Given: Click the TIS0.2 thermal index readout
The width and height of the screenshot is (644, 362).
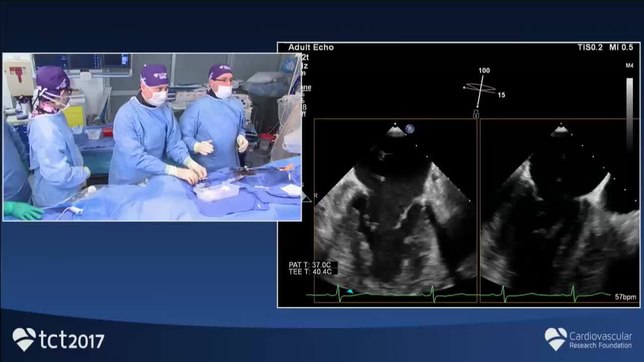Looking at the screenshot, I should point(590,47).
